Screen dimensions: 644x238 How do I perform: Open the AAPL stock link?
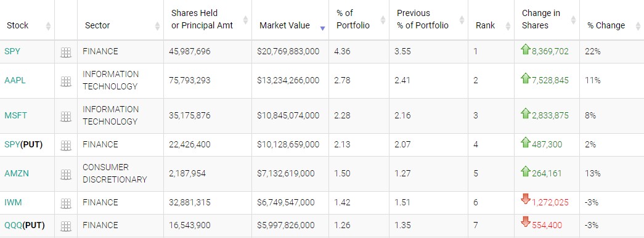[15, 81]
